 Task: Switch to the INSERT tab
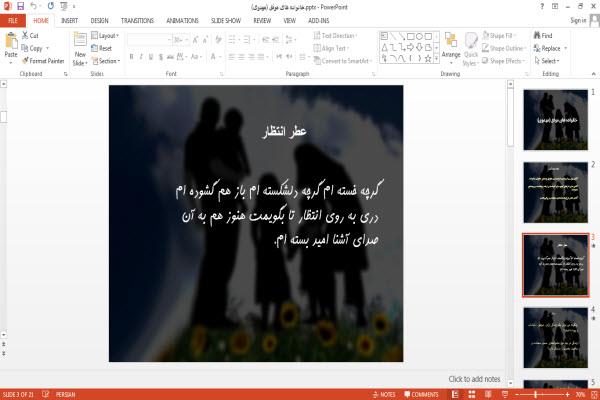coord(69,21)
